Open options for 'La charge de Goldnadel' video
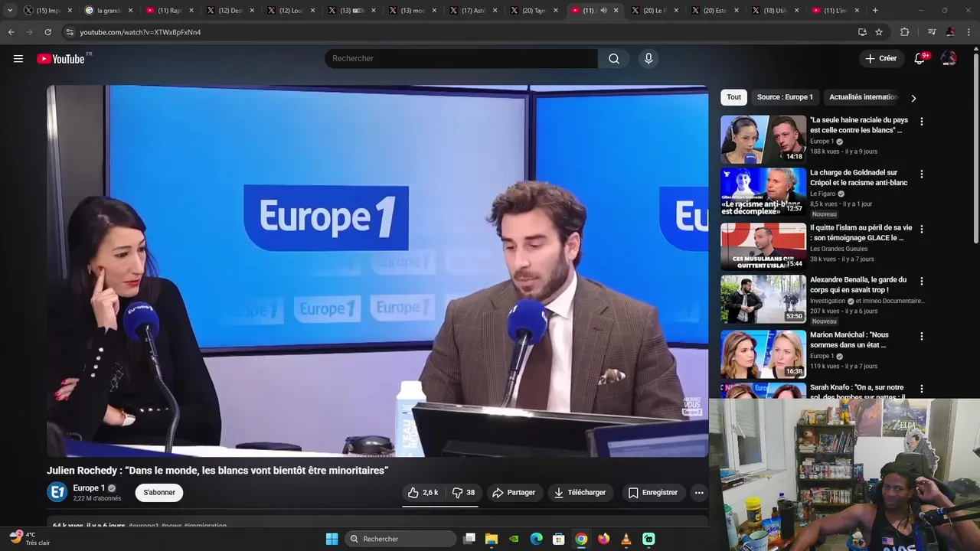 [x=922, y=174]
